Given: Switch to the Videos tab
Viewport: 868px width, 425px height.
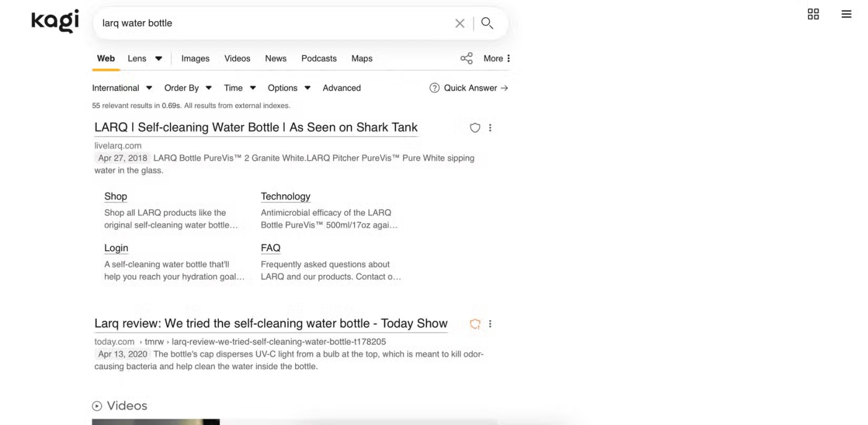Looking at the screenshot, I should pyautogui.click(x=237, y=58).
